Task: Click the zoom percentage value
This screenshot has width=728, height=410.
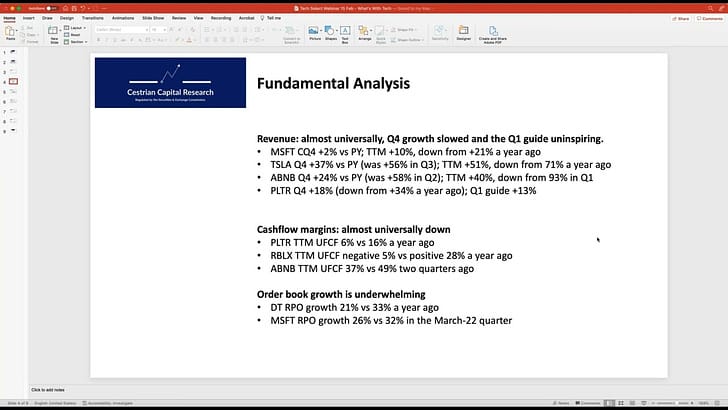Action: click(x=704, y=403)
